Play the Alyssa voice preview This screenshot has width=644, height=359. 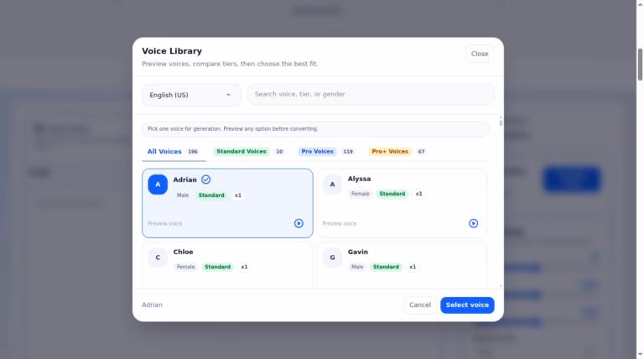tap(473, 223)
